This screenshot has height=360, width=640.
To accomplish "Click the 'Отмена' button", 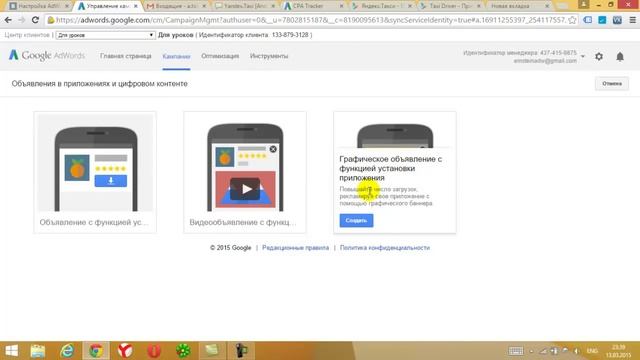I will [611, 84].
